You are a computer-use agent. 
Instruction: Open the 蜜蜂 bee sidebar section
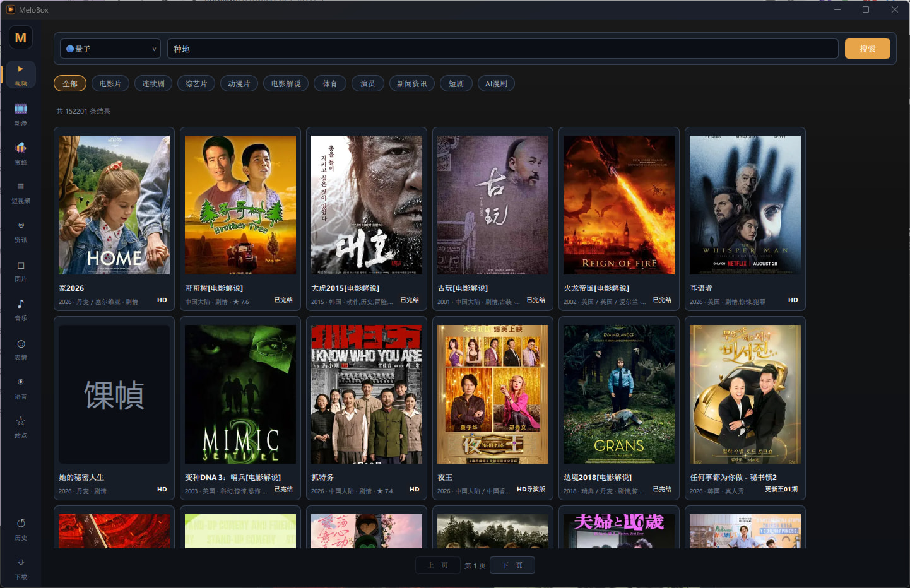point(21,154)
